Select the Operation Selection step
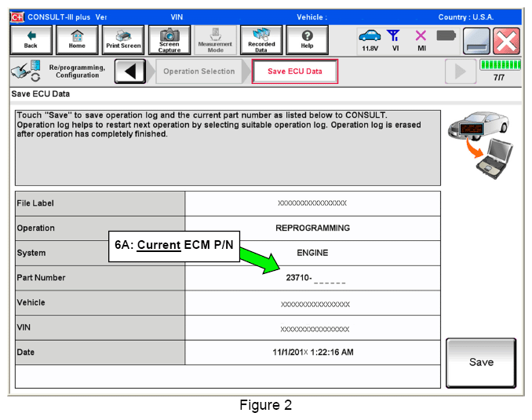Viewport: 532px width, 420px height. click(199, 71)
